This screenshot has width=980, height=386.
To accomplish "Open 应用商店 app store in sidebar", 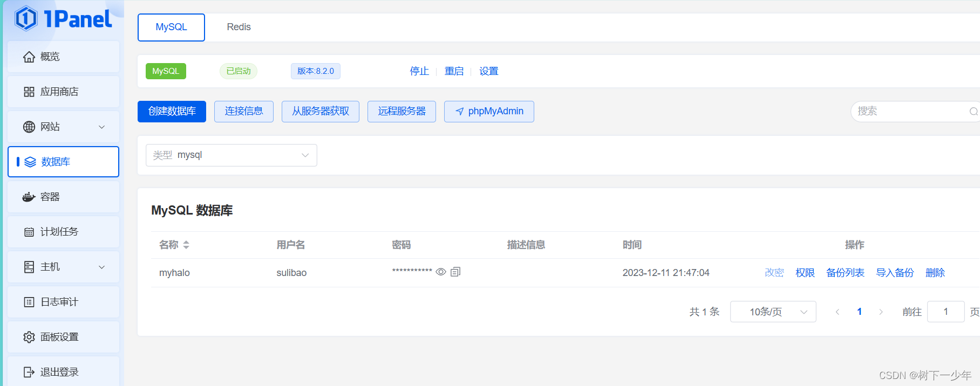I will (63, 92).
